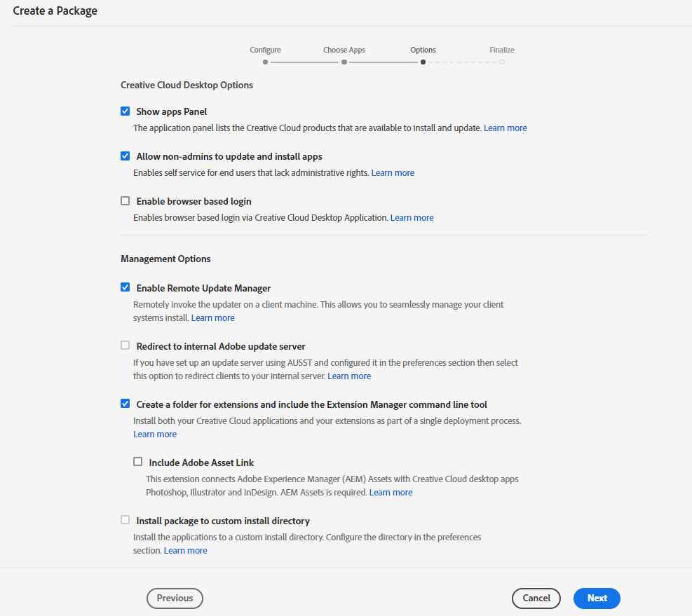Disable the Enable Remote Update Manager checkbox
Image resolution: width=692 pixels, height=616 pixels.
(x=125, y=287)
